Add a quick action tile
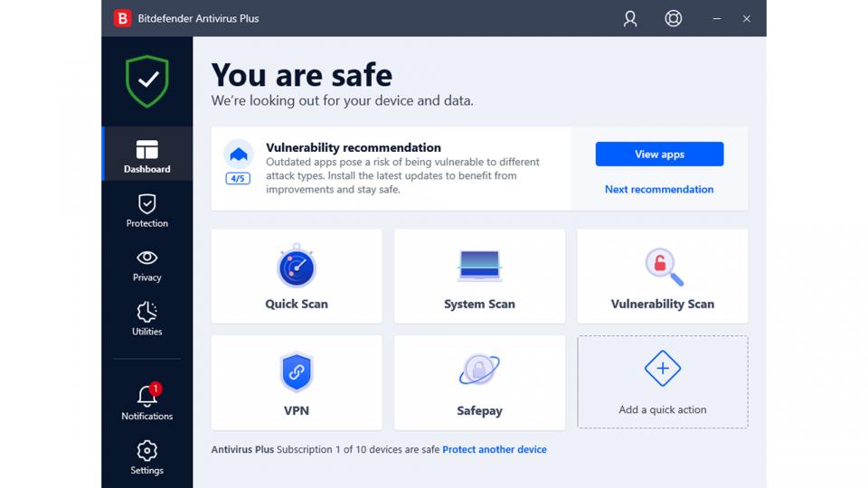868x488 pixels. click(663, 381)
